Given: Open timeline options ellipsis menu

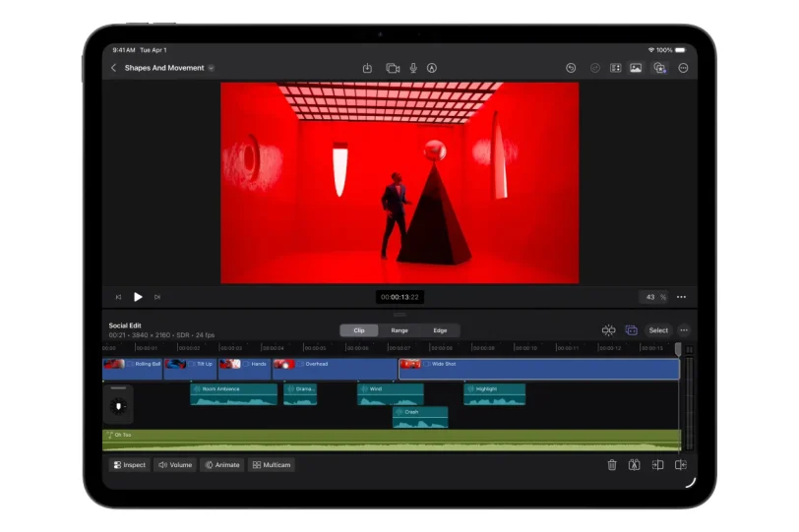Looking at the screenshot, I should [x=684, y=330].
